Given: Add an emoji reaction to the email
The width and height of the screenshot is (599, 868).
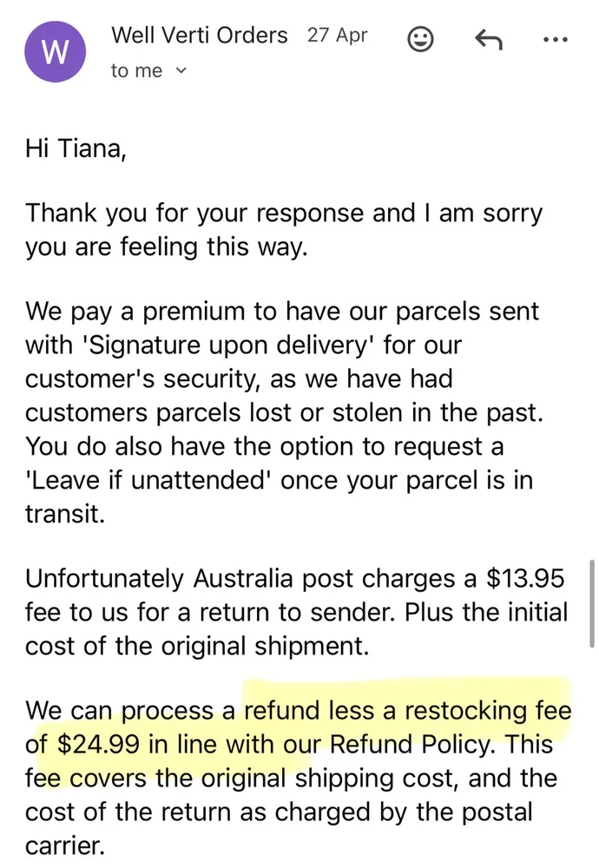Looking at the screenshot, I should [420, 39].
